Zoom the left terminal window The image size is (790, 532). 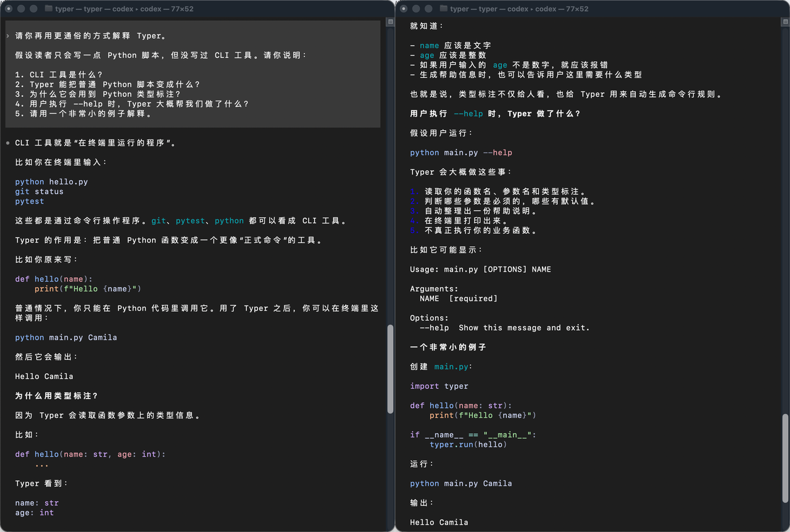(33, 9)
